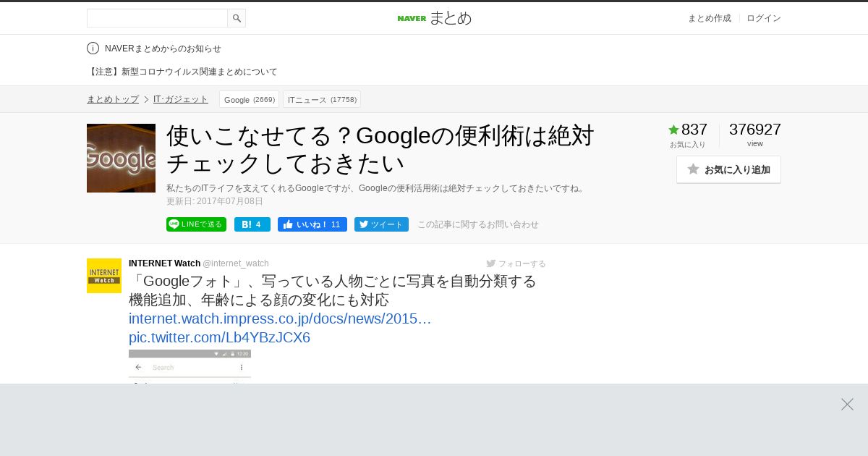The image size is (868, 456).
Task: Select the ITニュース (17758) tag
Action: coord(322,99)
